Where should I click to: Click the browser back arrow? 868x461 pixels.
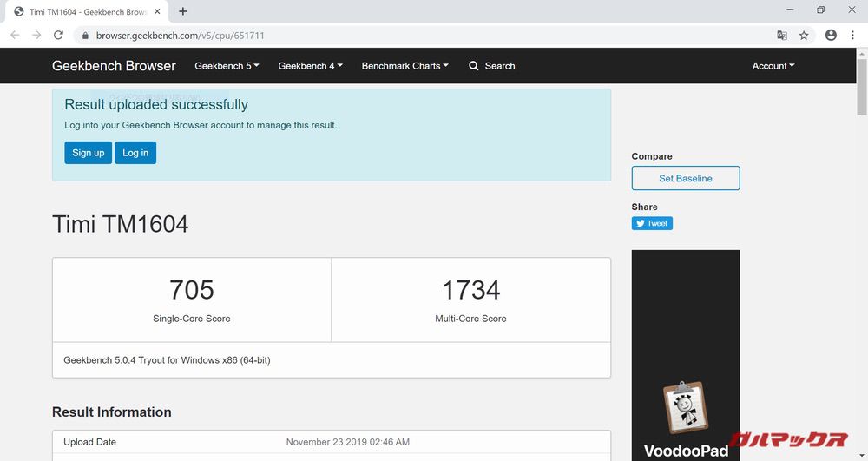15,36
